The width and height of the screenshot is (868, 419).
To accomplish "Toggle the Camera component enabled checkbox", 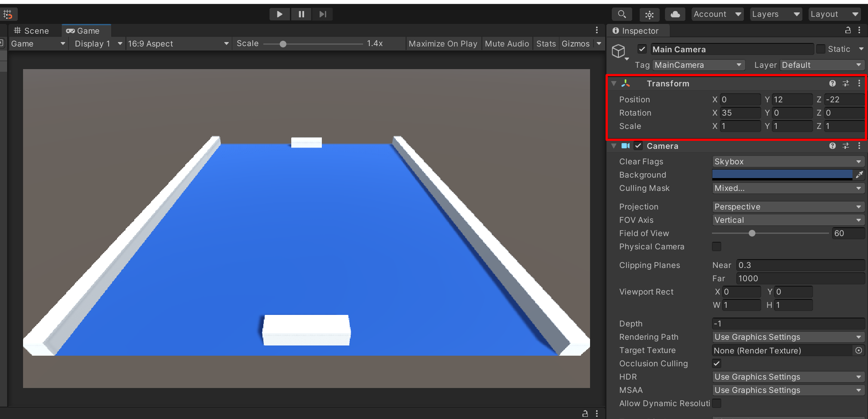I will coord(638,146).
